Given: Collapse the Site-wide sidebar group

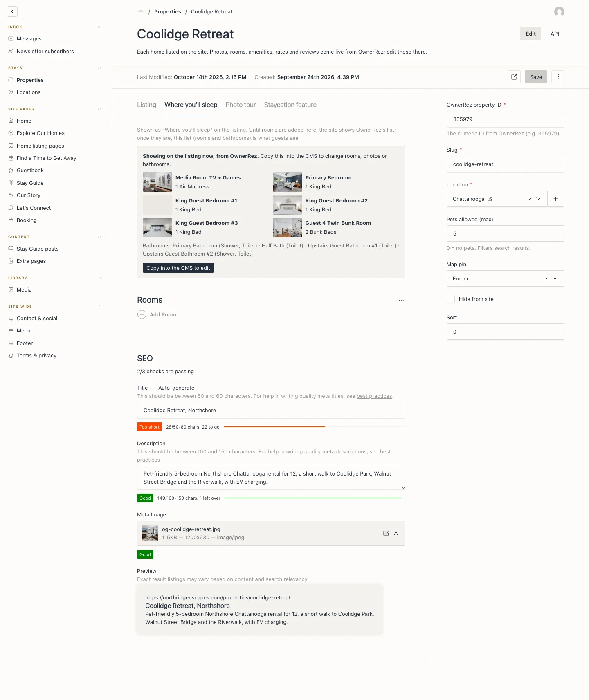Looking at the screenshot, I should click(x=100, y=306).
